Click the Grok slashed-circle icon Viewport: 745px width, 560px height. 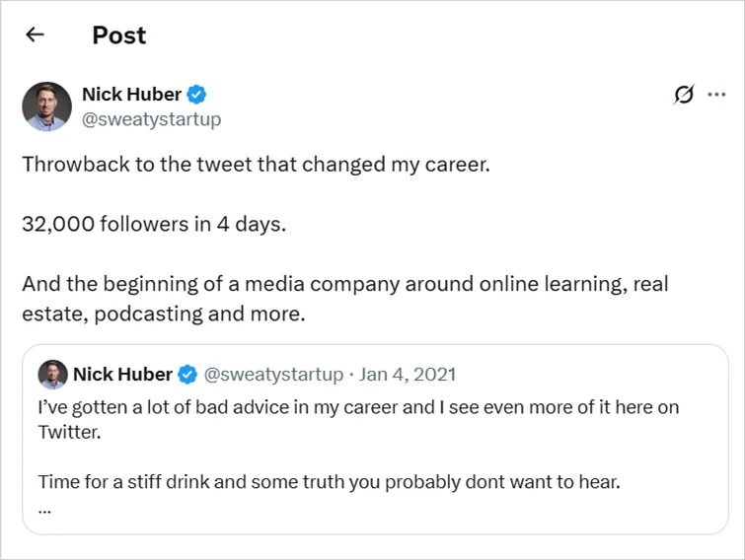(683, 95)
